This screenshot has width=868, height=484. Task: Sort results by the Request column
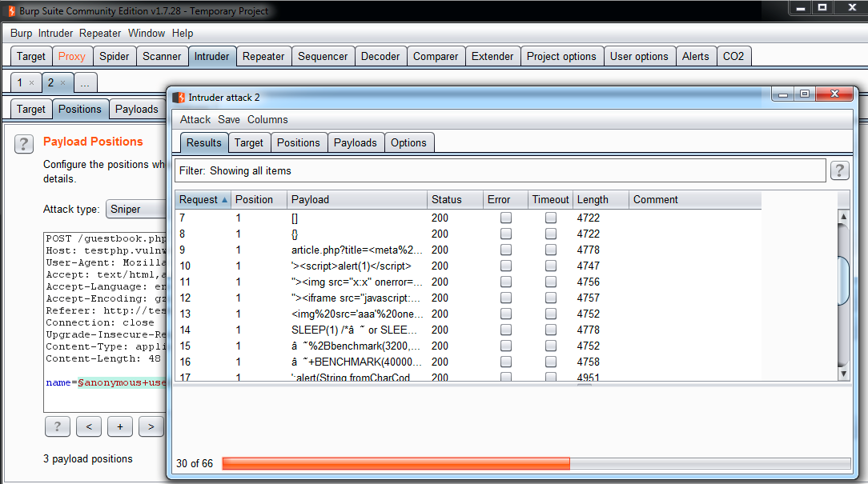pyautogui.click(x=203, y=200)
